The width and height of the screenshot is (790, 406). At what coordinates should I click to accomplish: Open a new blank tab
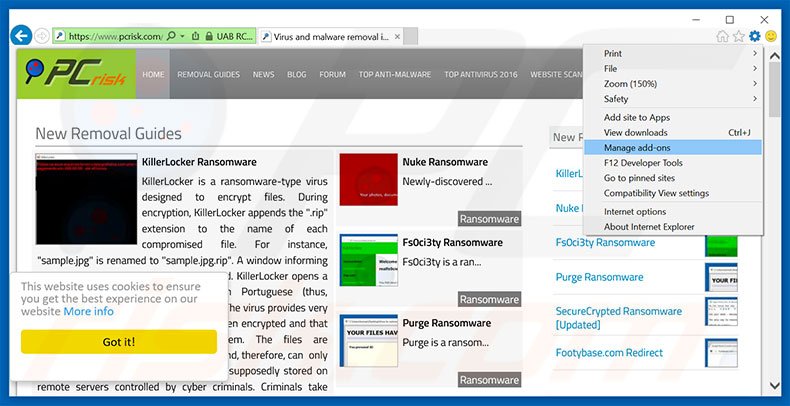pos(411,36)
